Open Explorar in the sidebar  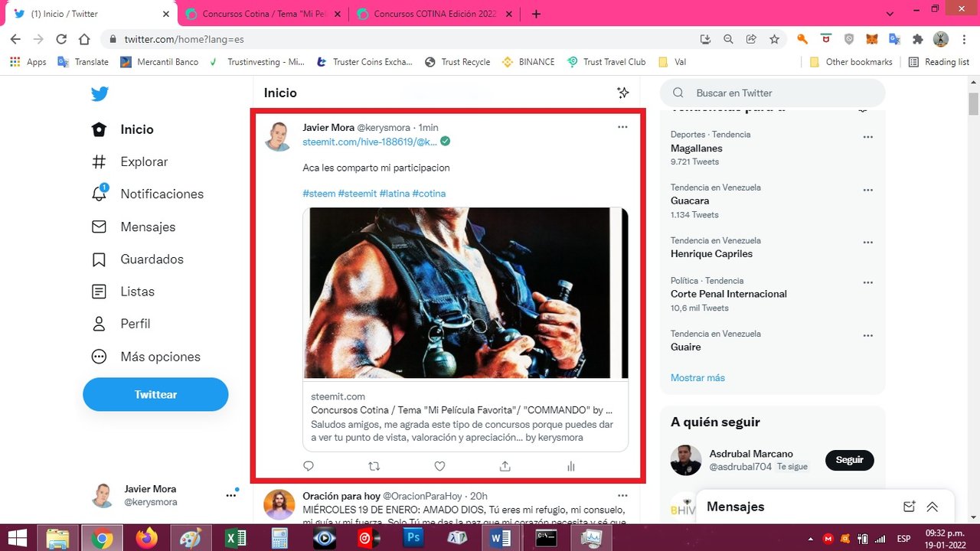pyautogui.click(x=129, y=161)
